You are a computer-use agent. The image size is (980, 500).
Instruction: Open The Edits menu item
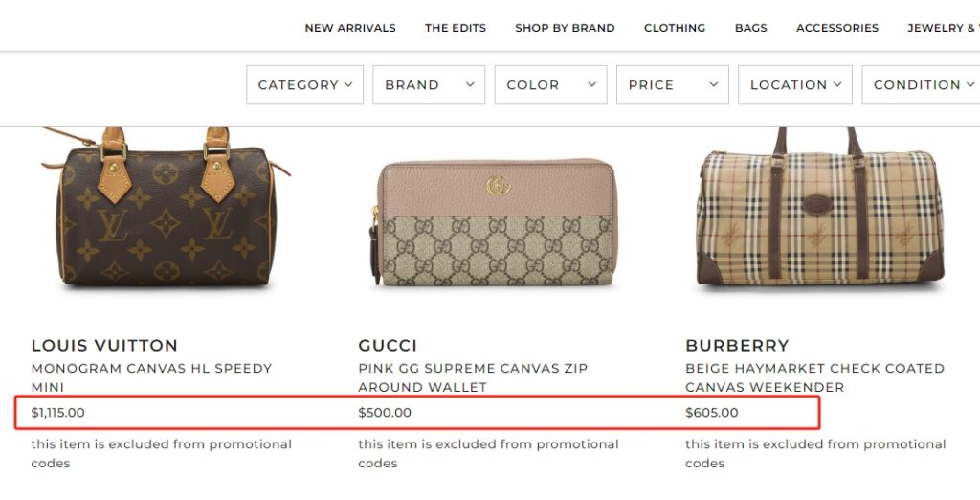[456, 28]
